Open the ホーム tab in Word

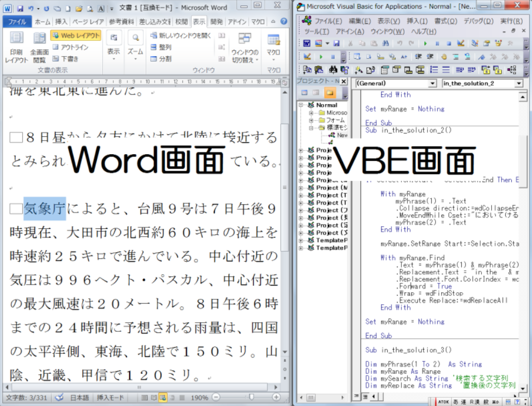tap(42, 22)
